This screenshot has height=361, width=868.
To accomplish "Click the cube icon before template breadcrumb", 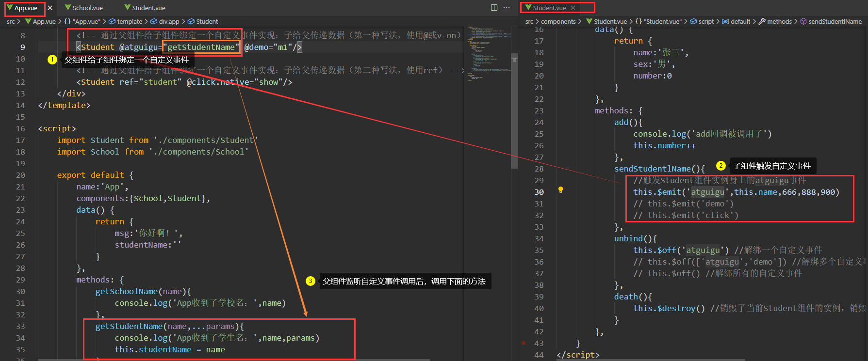I will [x=112, y=22].
